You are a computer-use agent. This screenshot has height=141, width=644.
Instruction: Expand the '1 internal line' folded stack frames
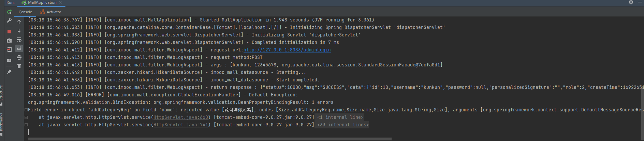(340, 117)
